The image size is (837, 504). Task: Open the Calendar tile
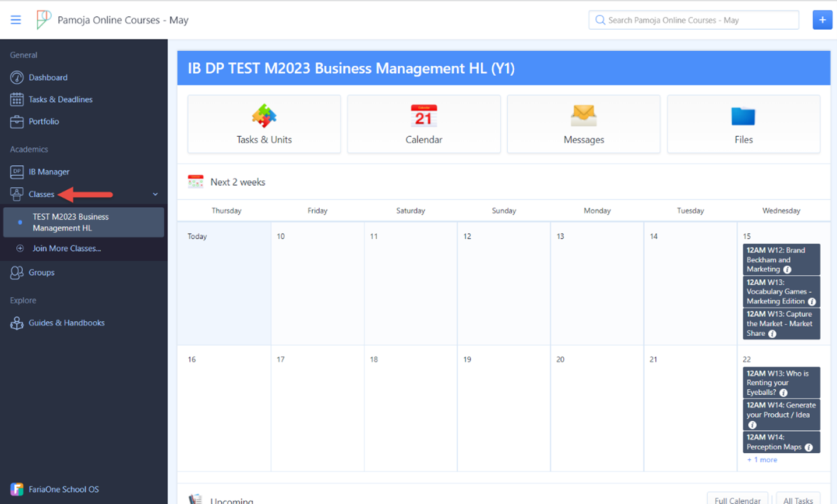pos(423,124)
